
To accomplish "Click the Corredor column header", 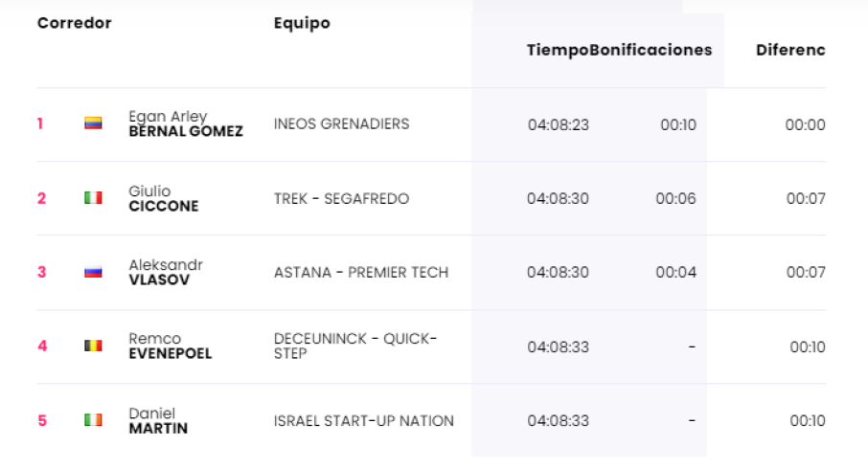I will click(x=75, y=23).
